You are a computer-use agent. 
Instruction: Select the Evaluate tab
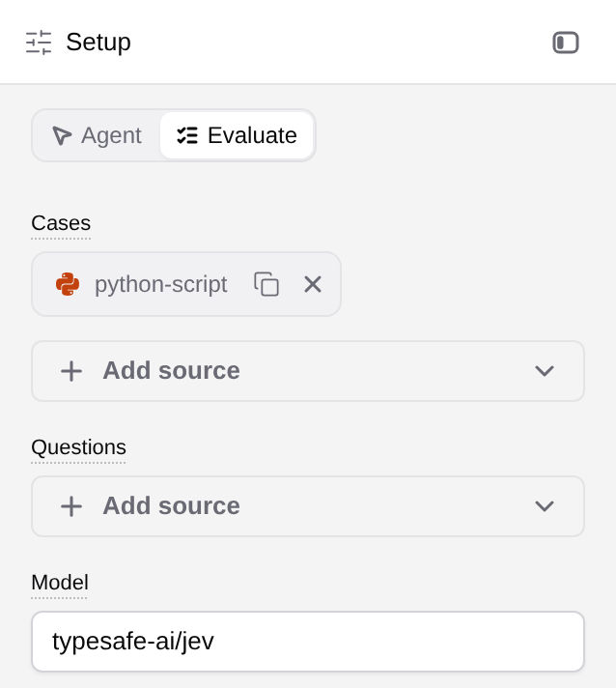click(x=237, y=135)
